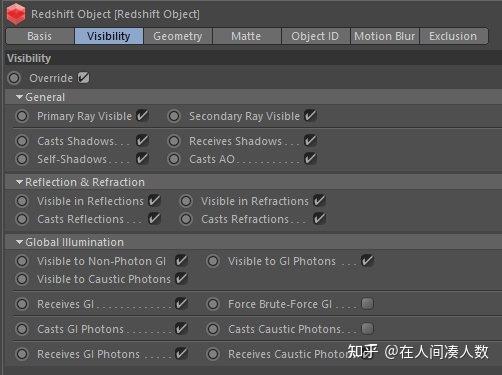This screenshot has width=502, height=375.
Task: Open the Geometry tab
Action: coord(178,36)
